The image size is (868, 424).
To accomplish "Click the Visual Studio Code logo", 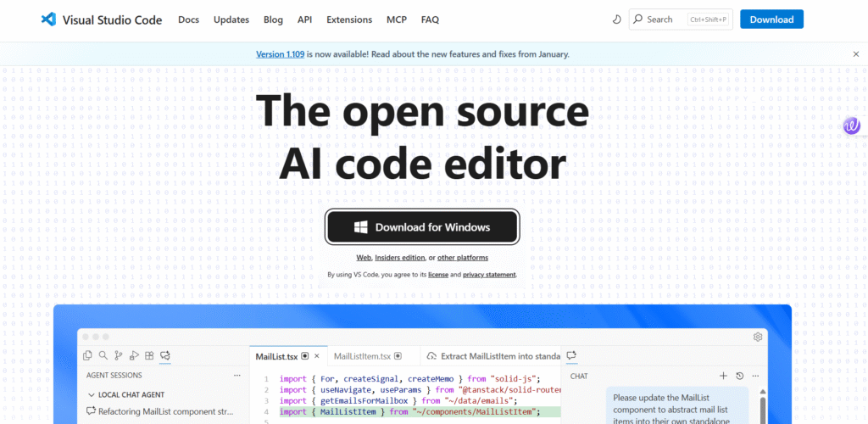I will click(49, 20).
